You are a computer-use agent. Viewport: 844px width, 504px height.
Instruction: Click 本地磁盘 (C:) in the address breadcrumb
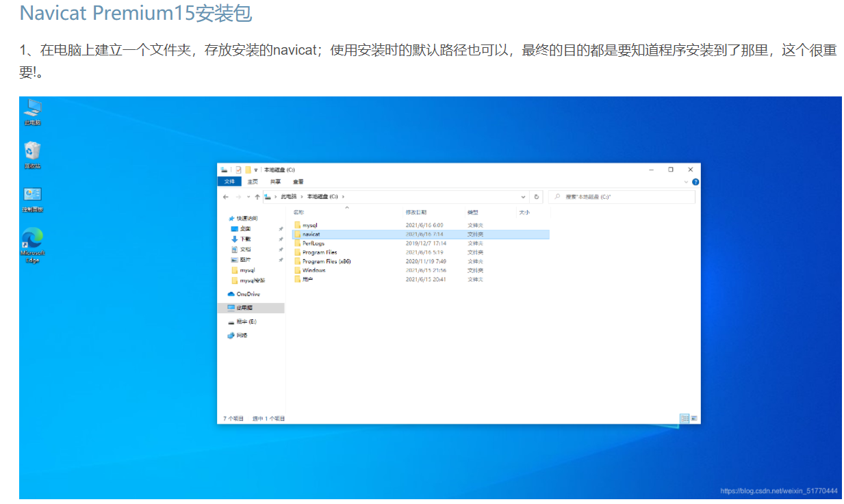coord(322,196)
